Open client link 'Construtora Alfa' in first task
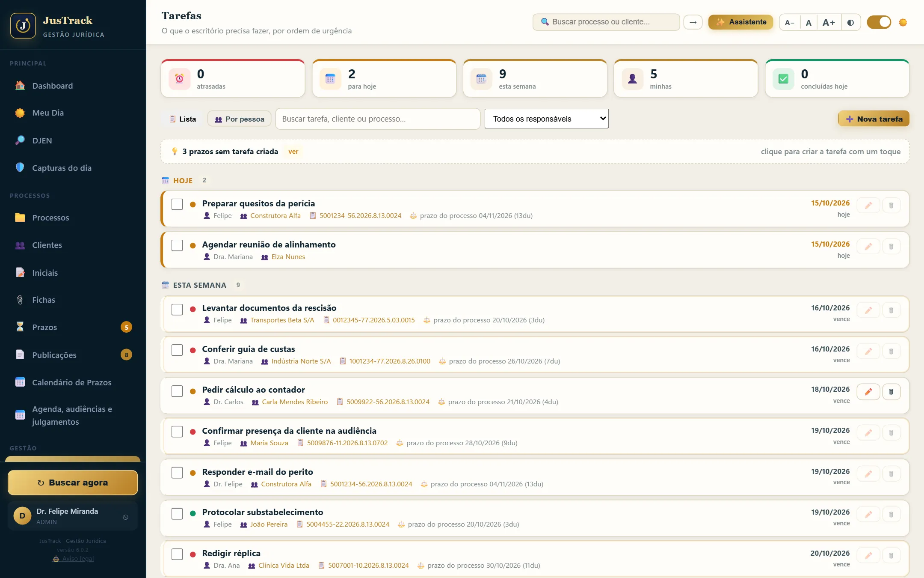Screen dimensions: 924x578 (275, 216)
